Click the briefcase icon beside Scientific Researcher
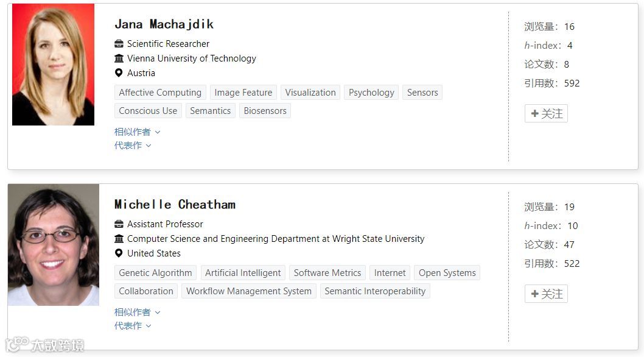Screen dimensions: 644x357 pos(119,44)
